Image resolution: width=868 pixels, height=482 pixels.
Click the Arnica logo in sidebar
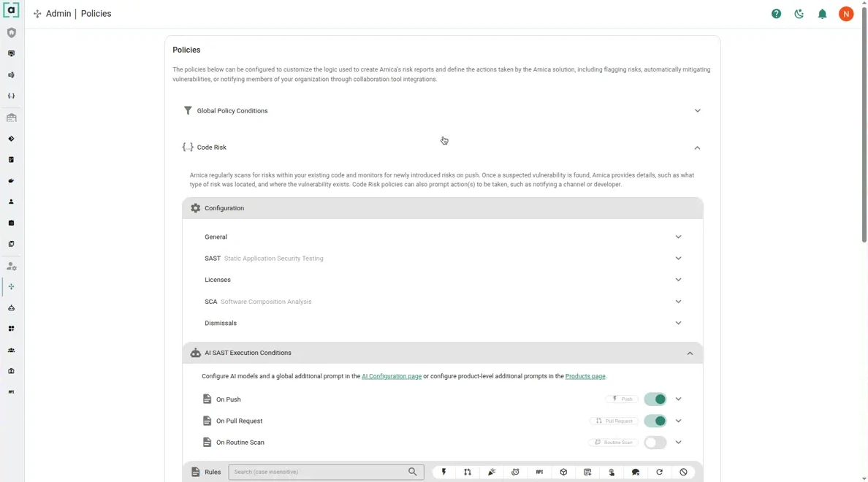tap(12, 11)
